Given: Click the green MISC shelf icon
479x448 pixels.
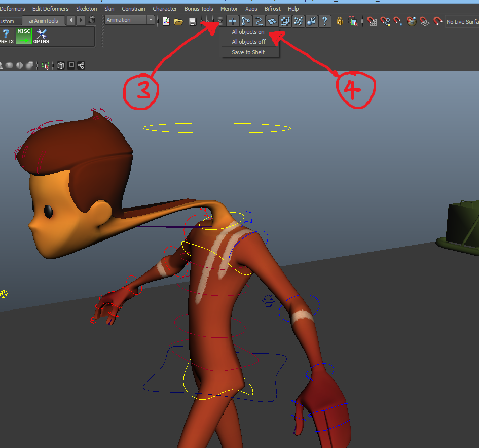Looking at the screenshot, I should 24,36.
